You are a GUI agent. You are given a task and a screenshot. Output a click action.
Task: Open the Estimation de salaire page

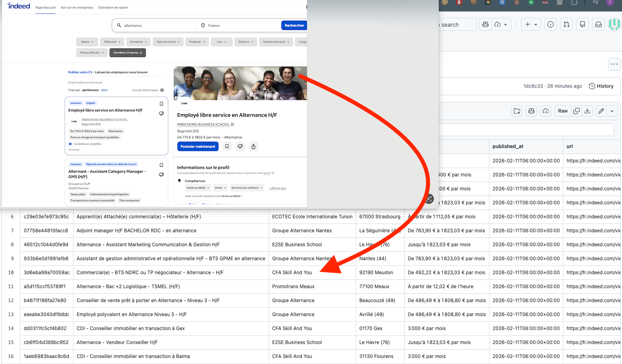click(x=113, y=7)
